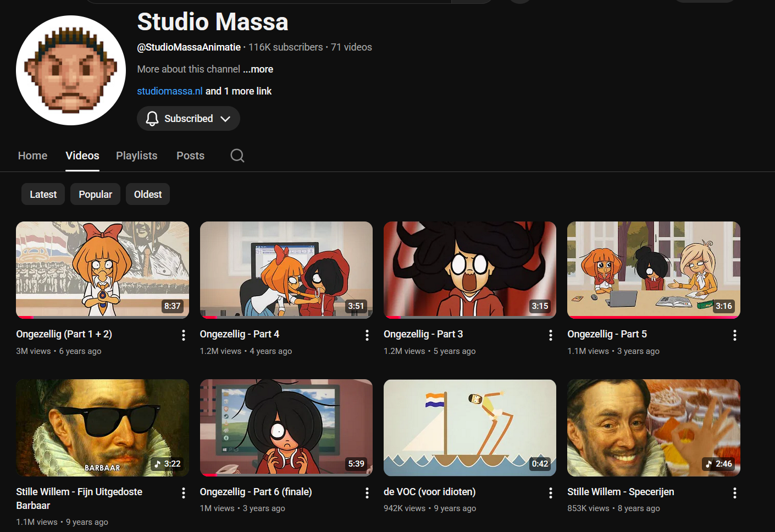The width and height of the screenshot is (775, 532).
Task: Go to the channel Home tab
Action: click(32, 156)
